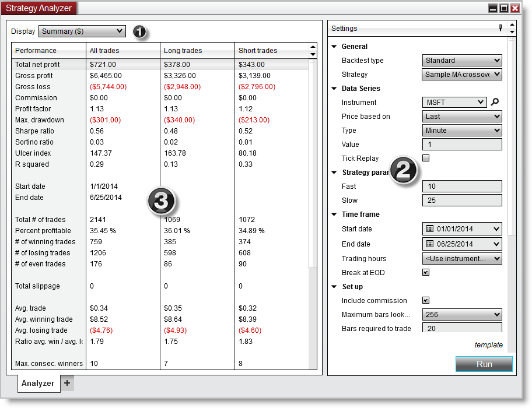Click the arrow icon on the Performance table header
This screenshot has width=532, height=408.
pos(313,51)
